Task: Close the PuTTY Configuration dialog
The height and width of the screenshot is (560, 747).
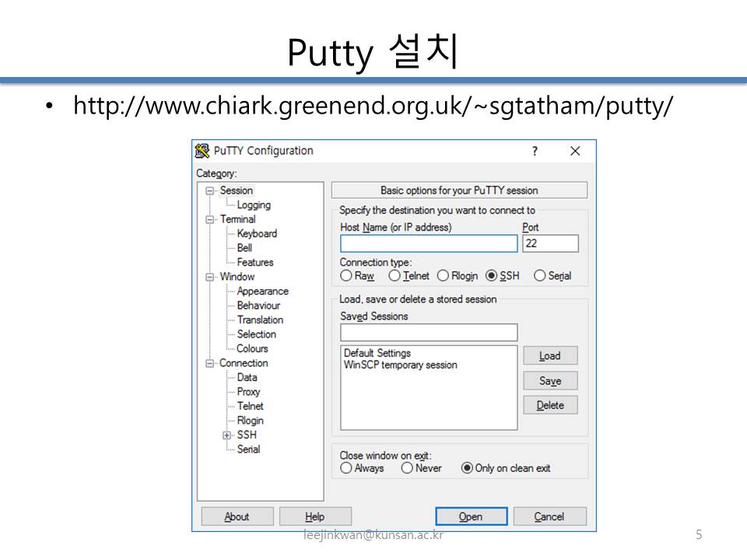Action: tap(575, 151)
